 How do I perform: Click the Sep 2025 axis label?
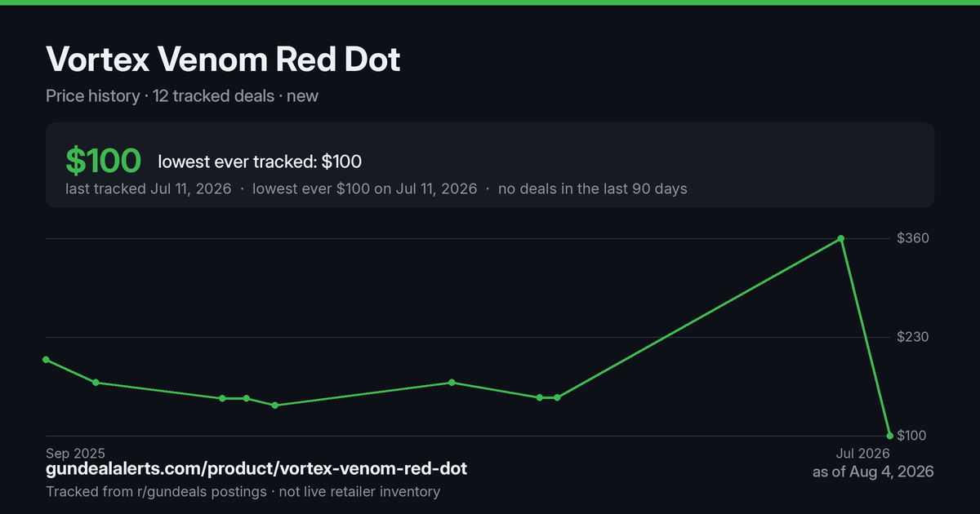pos(76,453)
